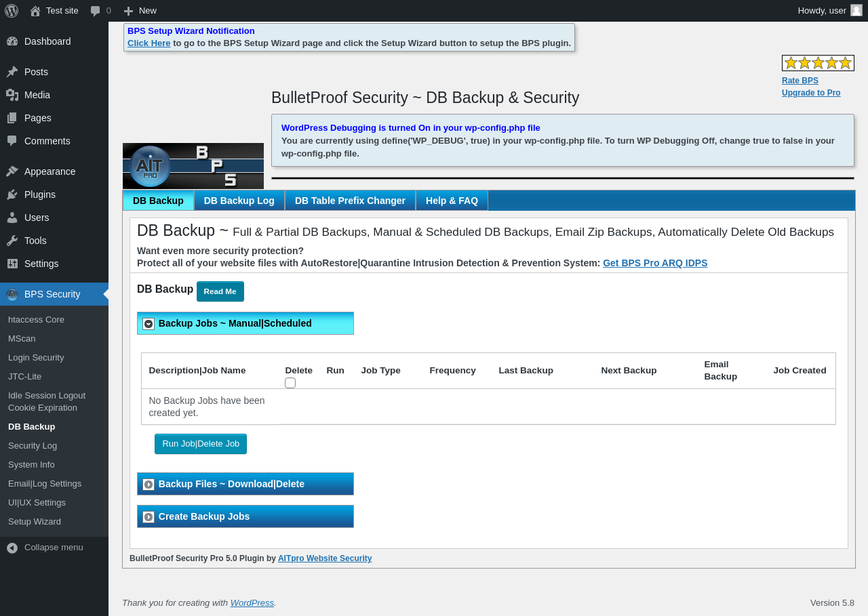This screenshot has height=616, width=868.
Task: Click the Pages icon in sidebar
Action: [12, 118]
